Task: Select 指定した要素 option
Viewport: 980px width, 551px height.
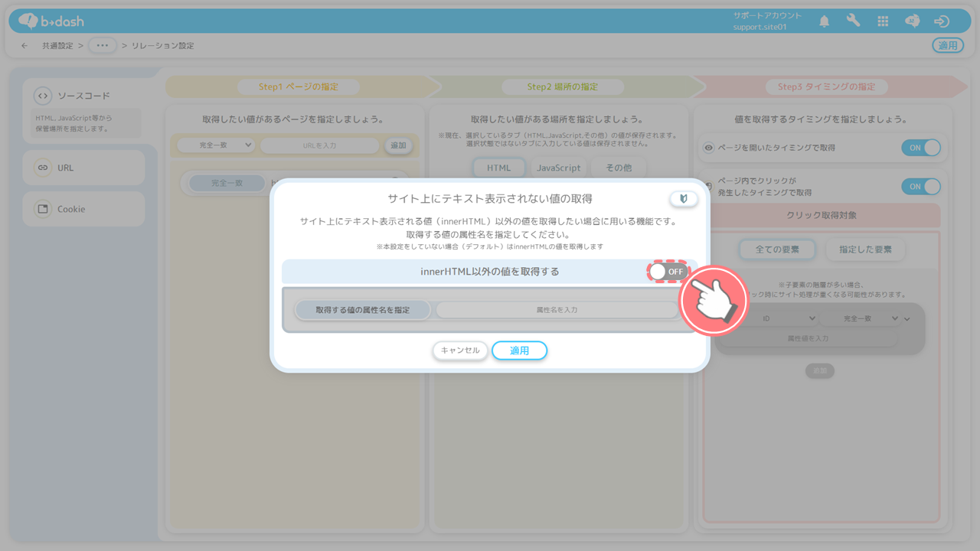Action: click(x=865, y=249)
